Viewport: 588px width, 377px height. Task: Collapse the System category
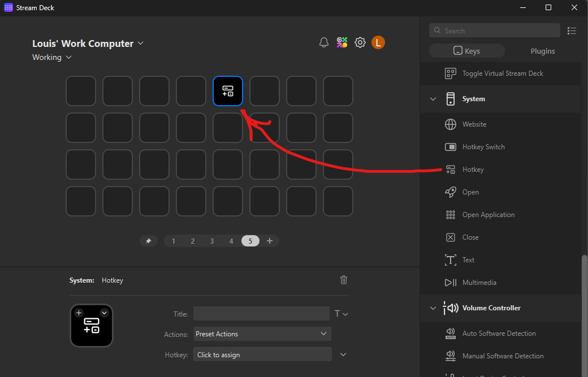pyautogui.click(x=433, y=98)
